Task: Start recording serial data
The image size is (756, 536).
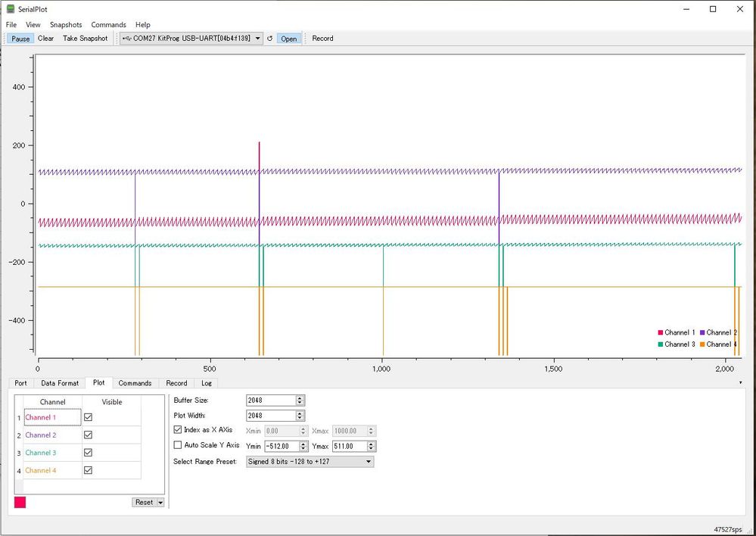Action: (322, 39)
